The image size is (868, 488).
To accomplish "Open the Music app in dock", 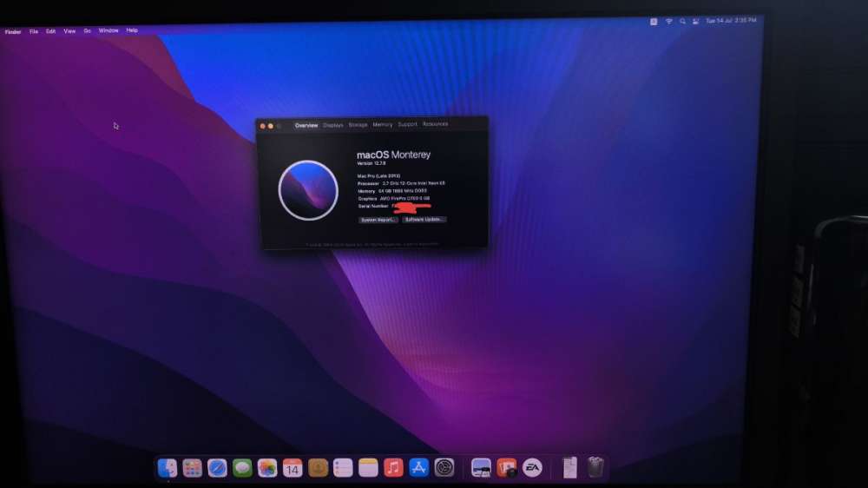I will (x=393, y=468).
